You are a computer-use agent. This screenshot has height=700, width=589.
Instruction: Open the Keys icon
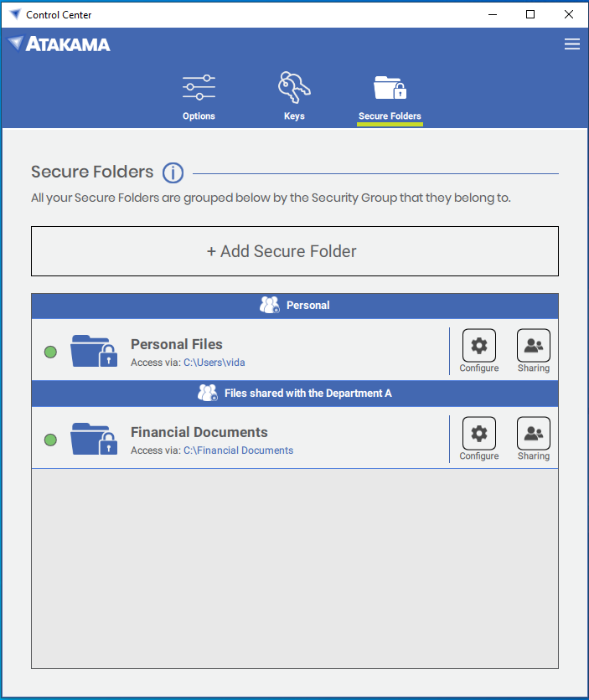tap(294, 87)
